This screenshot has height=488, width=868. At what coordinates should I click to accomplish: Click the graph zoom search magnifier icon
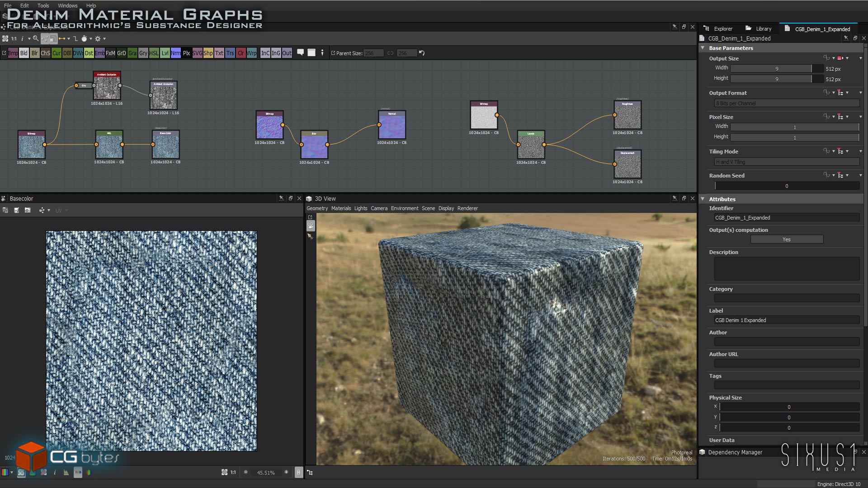[x=35, y=39]
